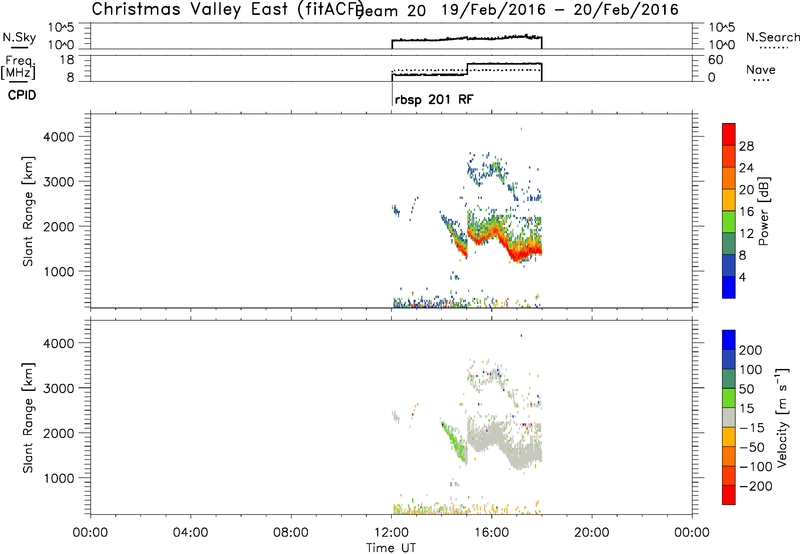Click the green velocity streak near 14:30 UT
800x554 pixels.
click(x=455, y=442)
